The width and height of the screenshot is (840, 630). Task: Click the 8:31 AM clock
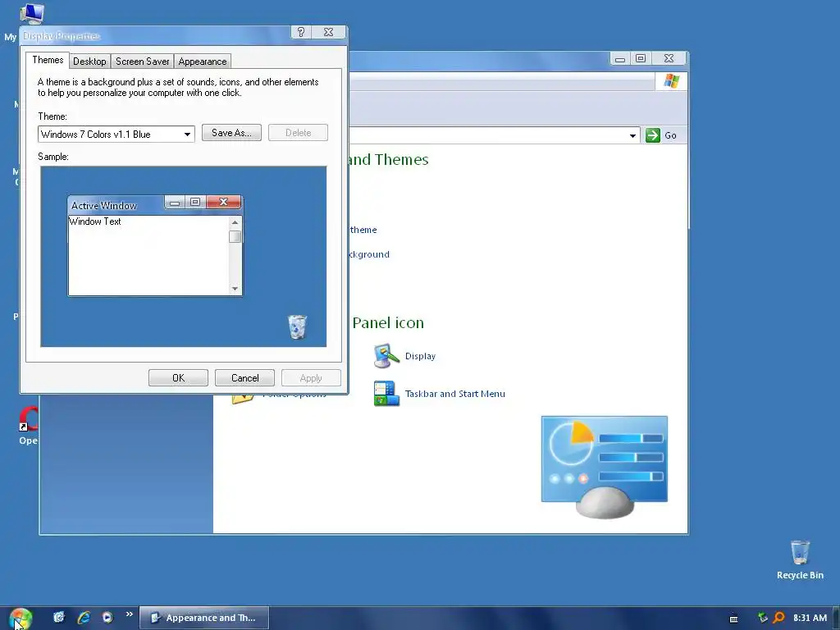(810, 618)
